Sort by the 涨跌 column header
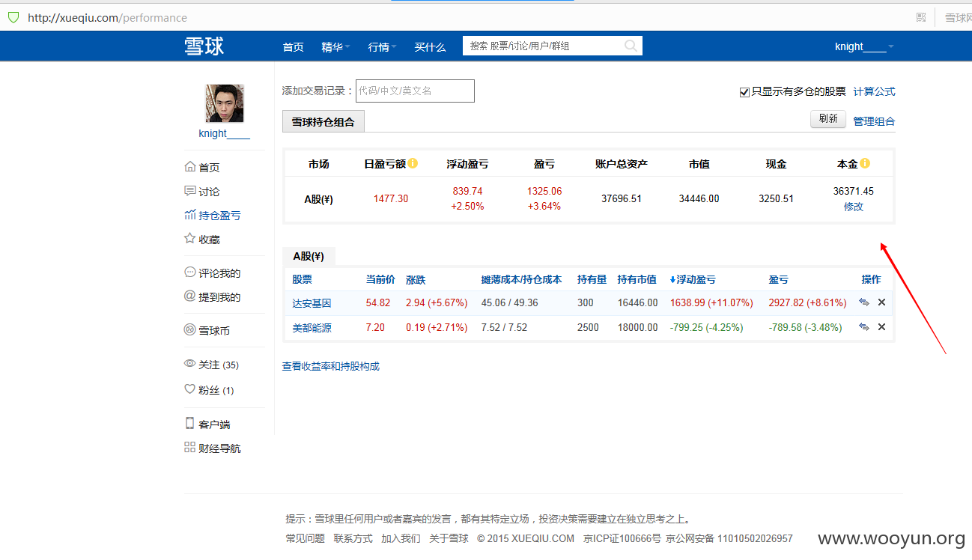The height and width of the screenshot is (560, 972). tap(416, 279)
